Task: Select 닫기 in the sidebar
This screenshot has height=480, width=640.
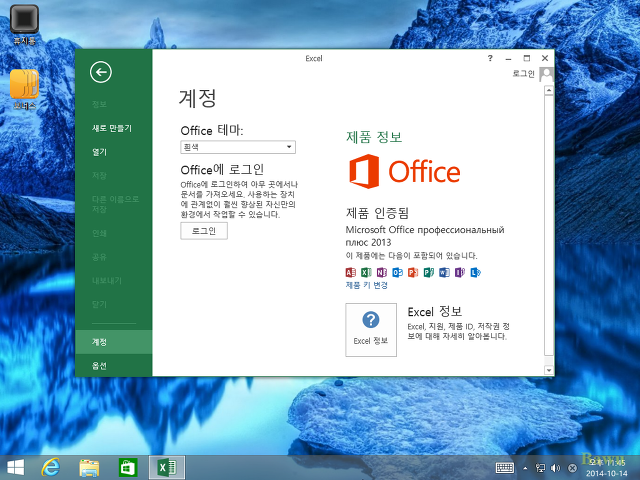Action: [x=99, y=304]
